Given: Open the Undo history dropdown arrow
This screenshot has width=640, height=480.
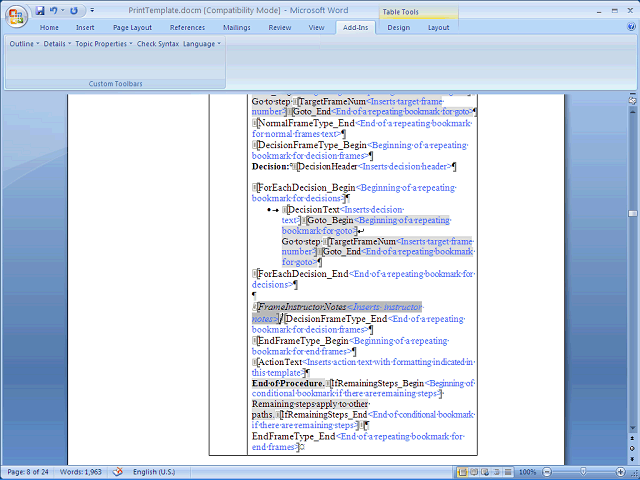Looking at the screenshot, I should click(63, 11).
